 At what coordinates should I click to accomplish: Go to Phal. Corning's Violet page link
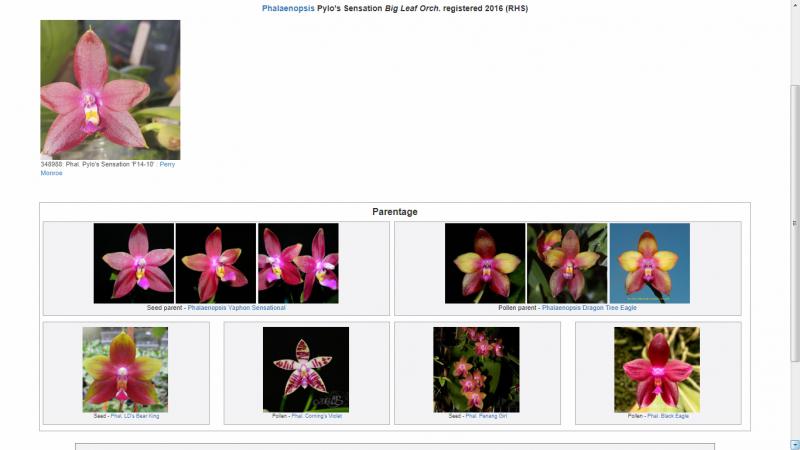point(316,416)
